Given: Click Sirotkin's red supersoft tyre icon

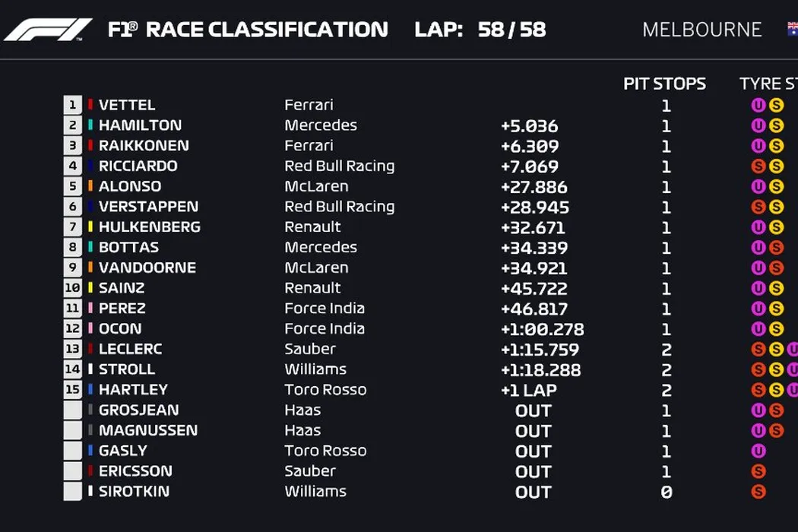Looking at the screenshot, I should click(758, 492).
